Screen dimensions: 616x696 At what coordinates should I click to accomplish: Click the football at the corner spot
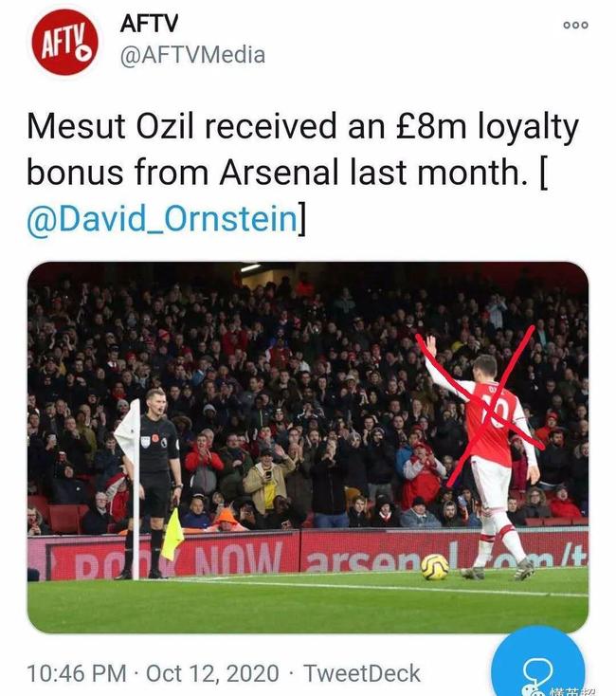[x=435, y=566]
